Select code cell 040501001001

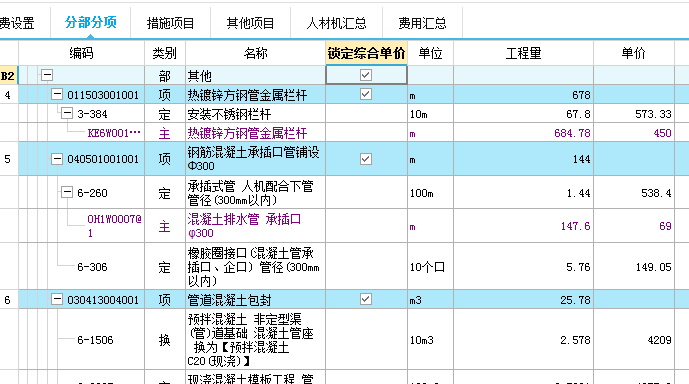tap(103, 159)
